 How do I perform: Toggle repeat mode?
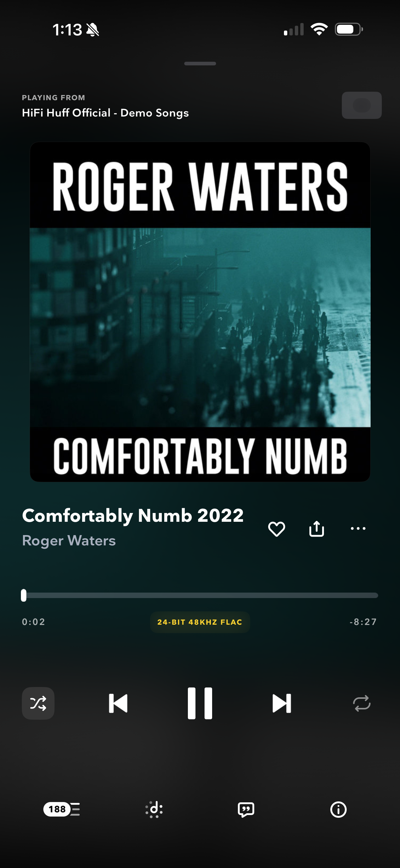(362, 703)
